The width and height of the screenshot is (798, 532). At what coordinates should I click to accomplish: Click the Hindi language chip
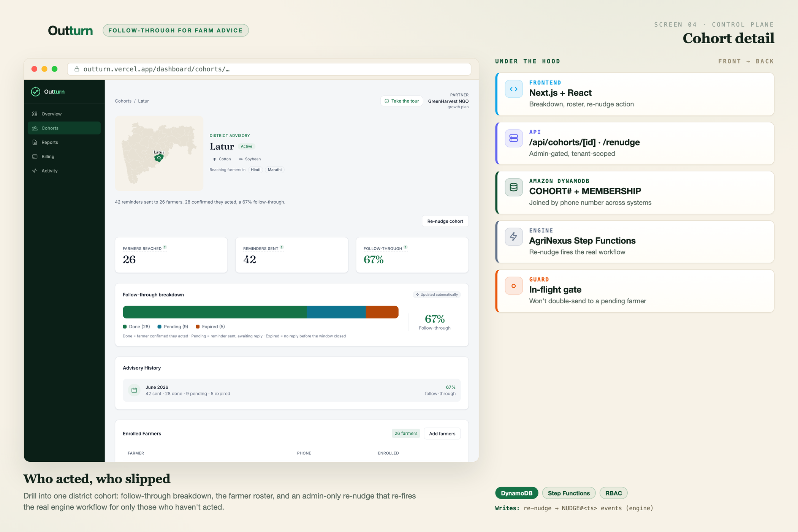tap(255, 170)
